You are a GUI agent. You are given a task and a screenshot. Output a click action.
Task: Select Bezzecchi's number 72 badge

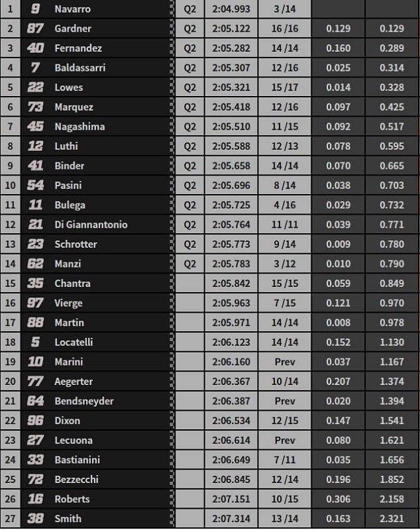pos(36,479)
